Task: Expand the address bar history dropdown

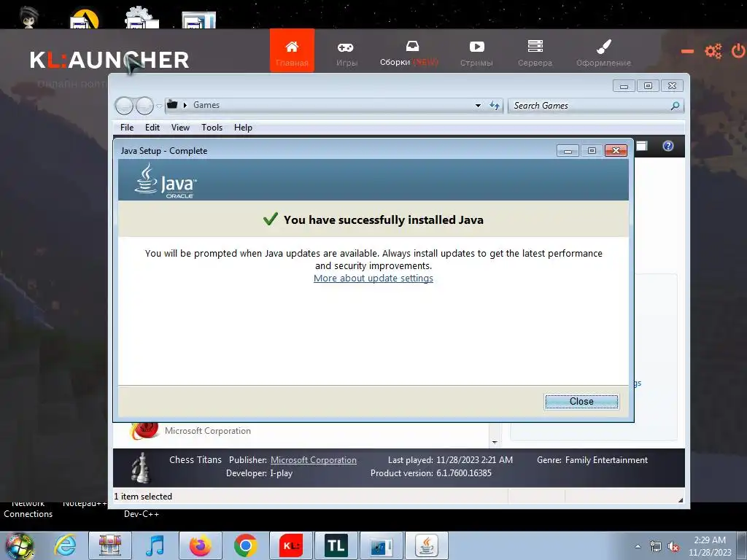Action: click(478, 106)
